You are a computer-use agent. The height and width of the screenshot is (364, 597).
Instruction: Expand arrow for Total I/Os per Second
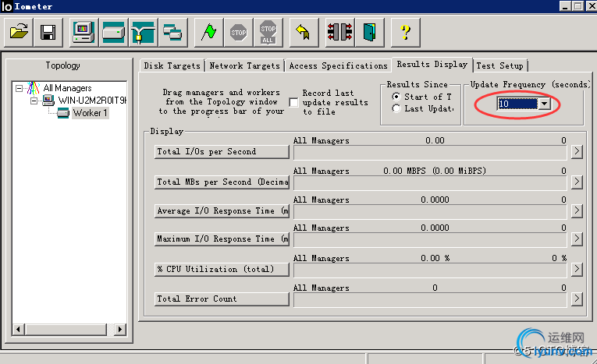point(577,151)
